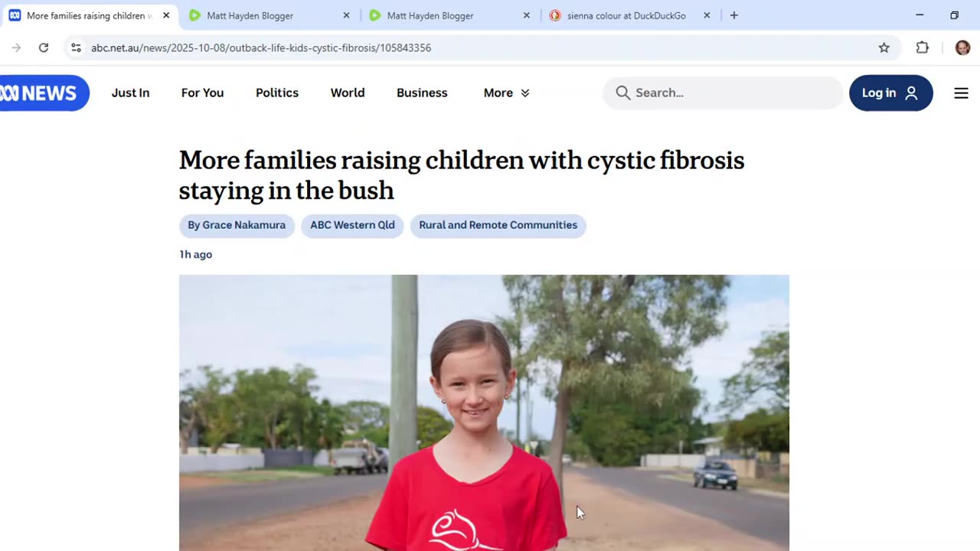
Task: Go to the Just In section
Action: point(130,93)
